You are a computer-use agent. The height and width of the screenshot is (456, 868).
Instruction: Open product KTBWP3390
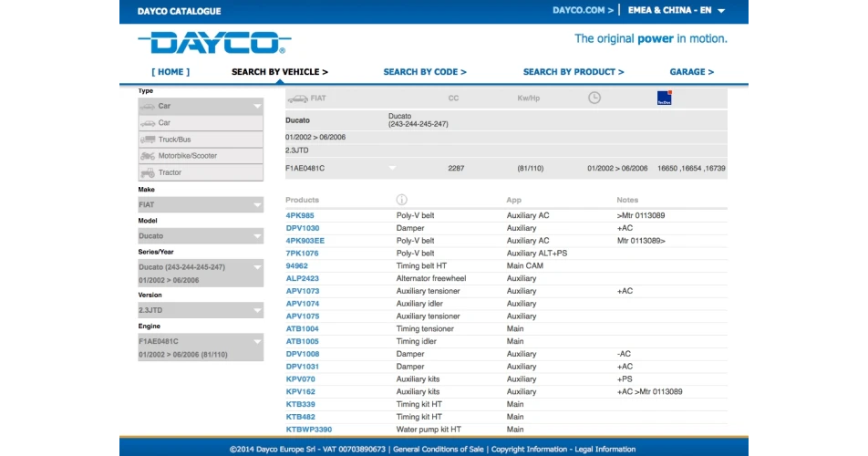coord(309,430)
